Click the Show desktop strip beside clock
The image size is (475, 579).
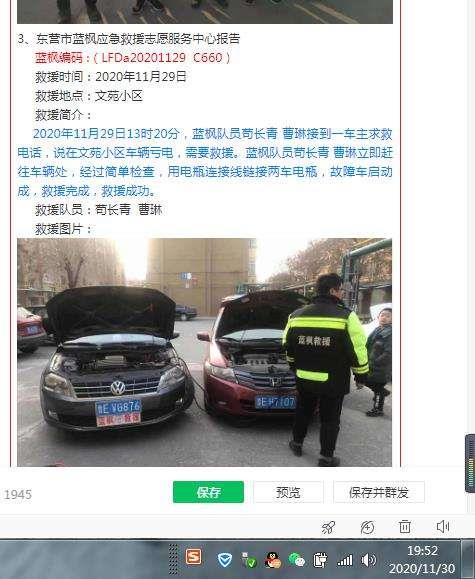pyautogui.click(x=468, y=559)
